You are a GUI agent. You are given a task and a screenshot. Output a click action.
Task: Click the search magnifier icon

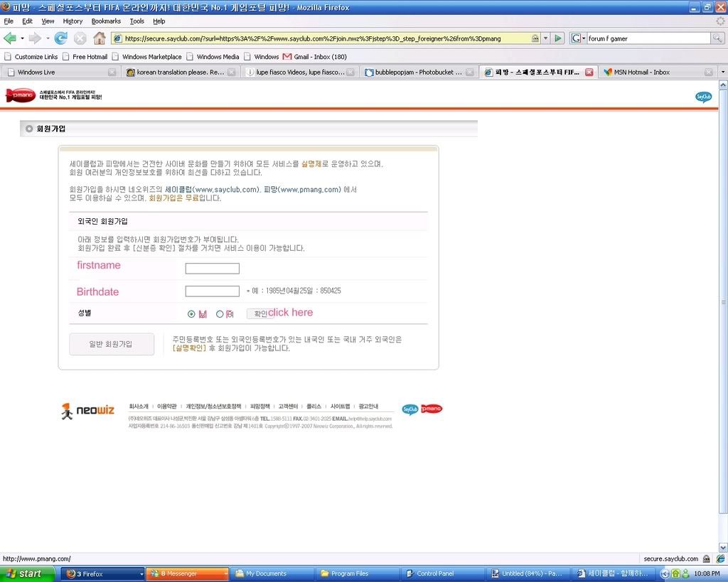717,38
